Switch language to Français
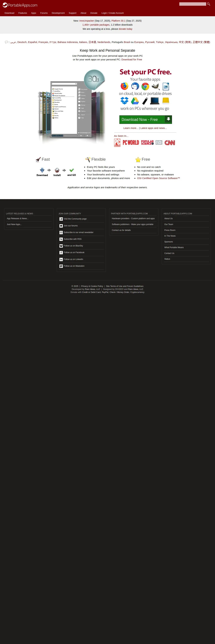 pos(43,42)
